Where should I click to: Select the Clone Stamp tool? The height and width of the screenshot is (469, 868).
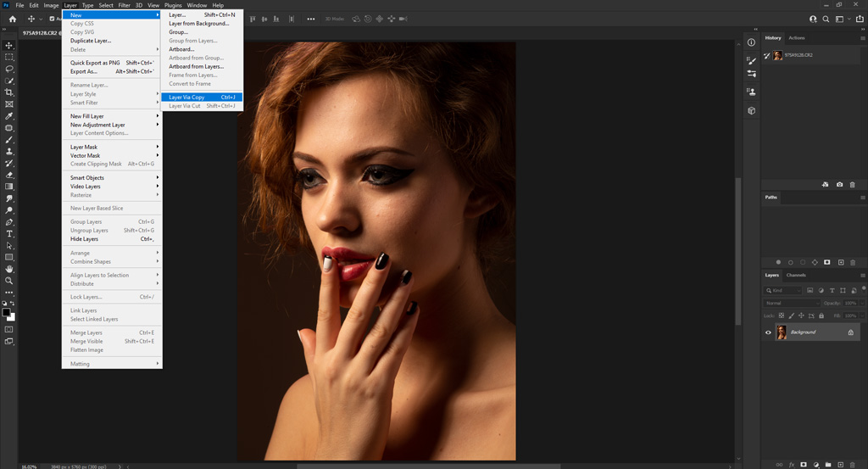8,151
